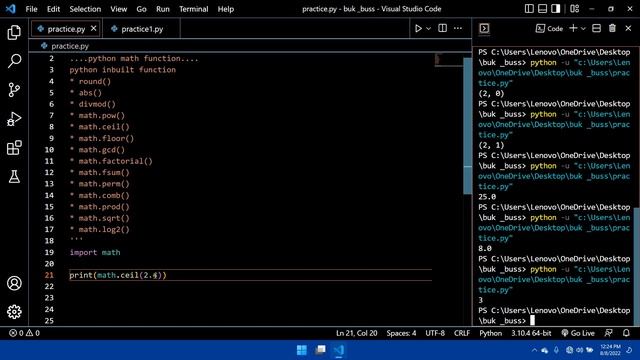
Task: Change end of line sequence CRLF
Action: click(x=462, y=333)
